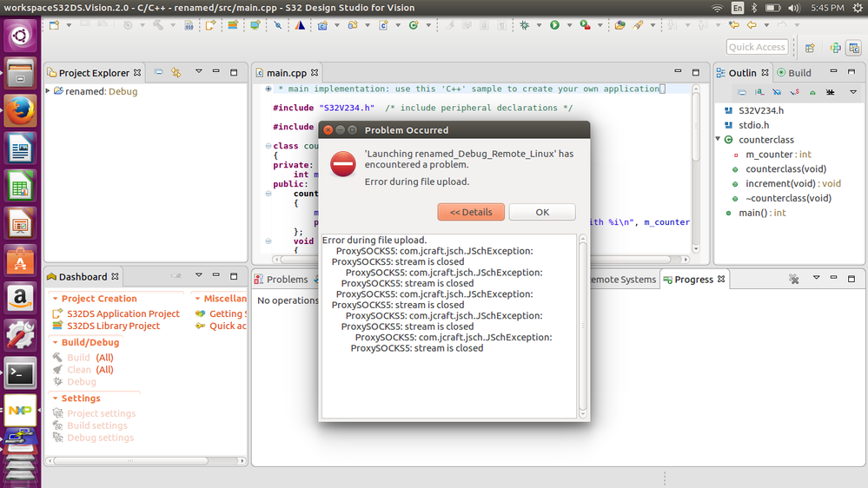This screenshot has width=868, height=488.
Task: Click the new C source file icon
Action: (383, 25)
